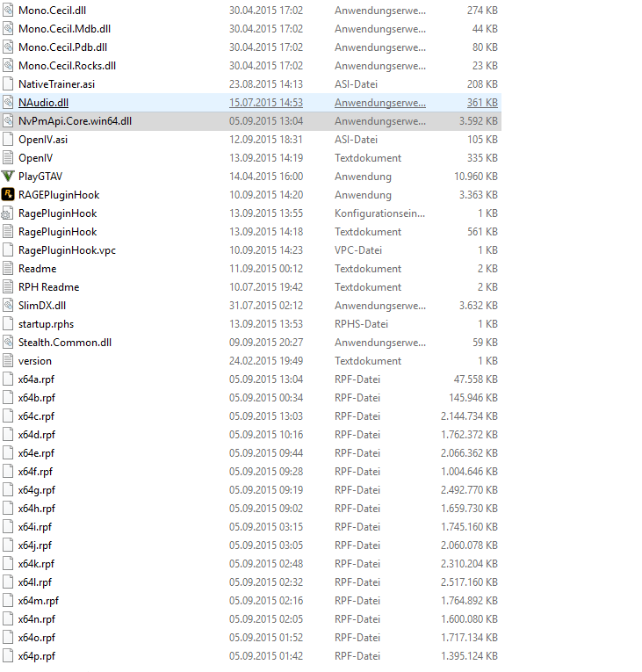Select the Readme file name dated 11.09.2015
Screen dimensions: 642x672
37,268
